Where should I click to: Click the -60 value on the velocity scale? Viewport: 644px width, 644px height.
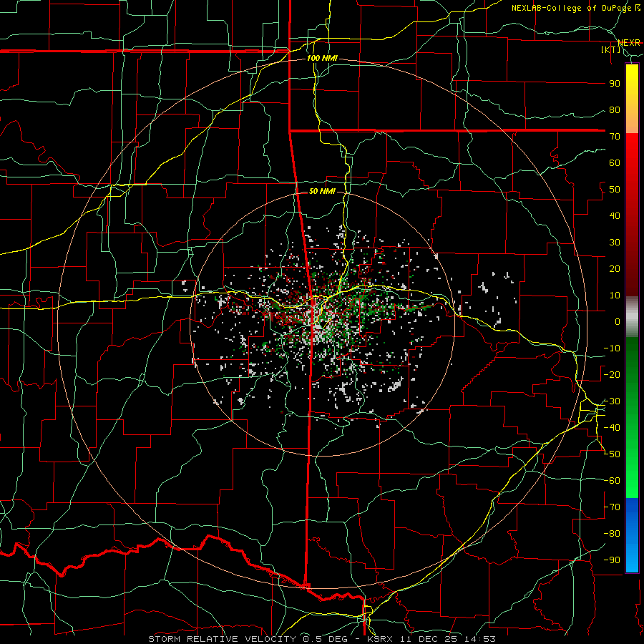tap(612, 481)
